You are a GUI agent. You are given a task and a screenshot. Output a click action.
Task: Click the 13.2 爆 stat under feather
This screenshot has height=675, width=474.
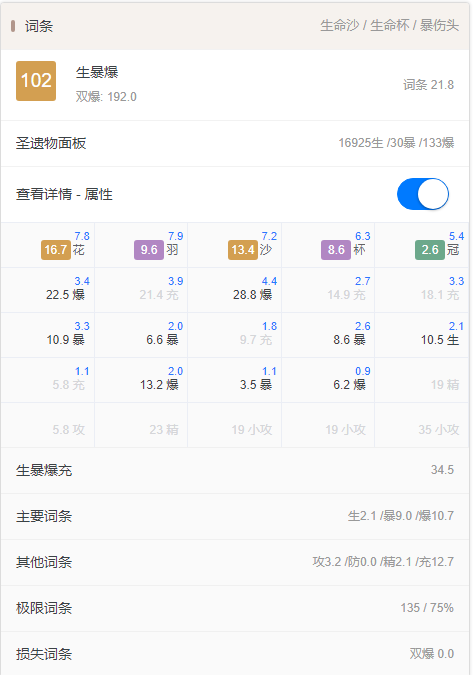(159, 385)
